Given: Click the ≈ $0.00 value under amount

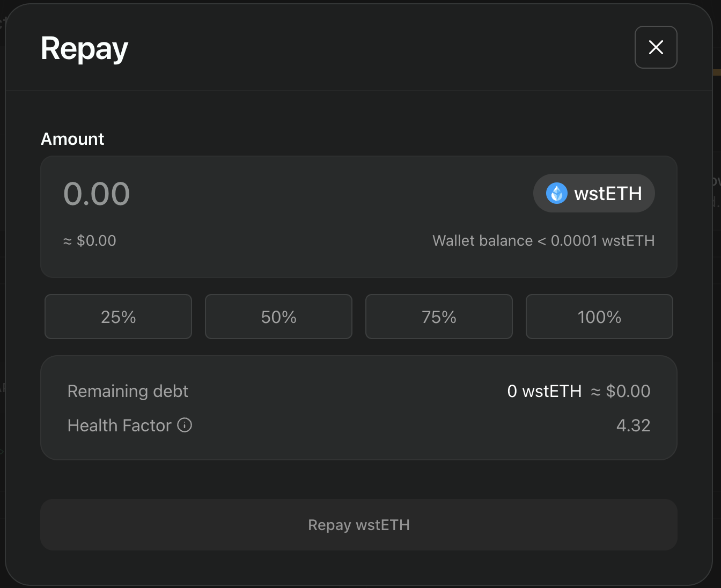Looking at the screenshot, I should pos(90,241).
